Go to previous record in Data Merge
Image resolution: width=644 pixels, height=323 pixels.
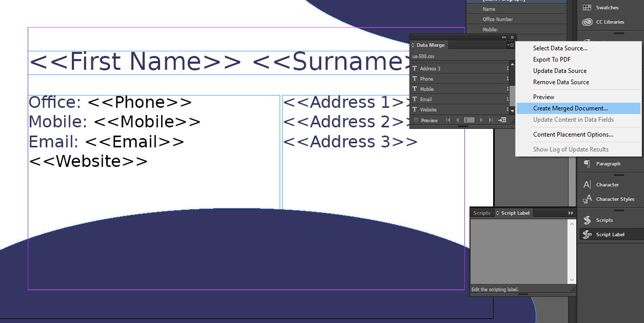click(457, 120)
